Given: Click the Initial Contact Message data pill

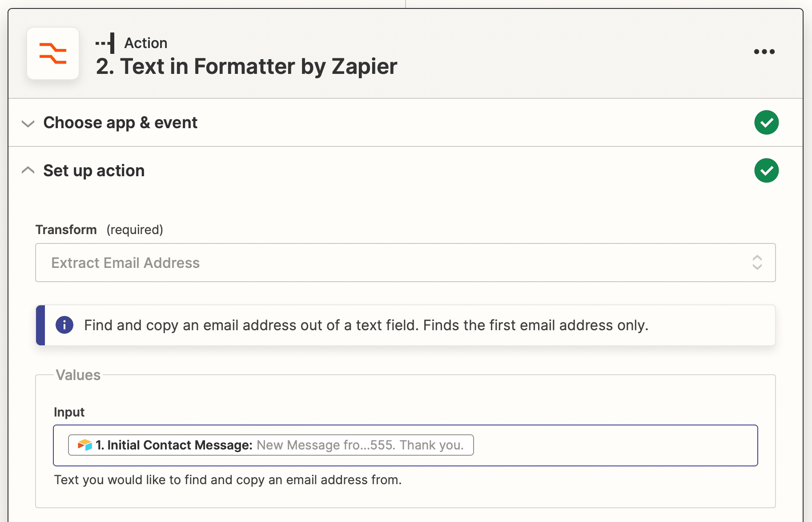Looking at the screenshot, I should pyautogui.click(x=271, y=445).
